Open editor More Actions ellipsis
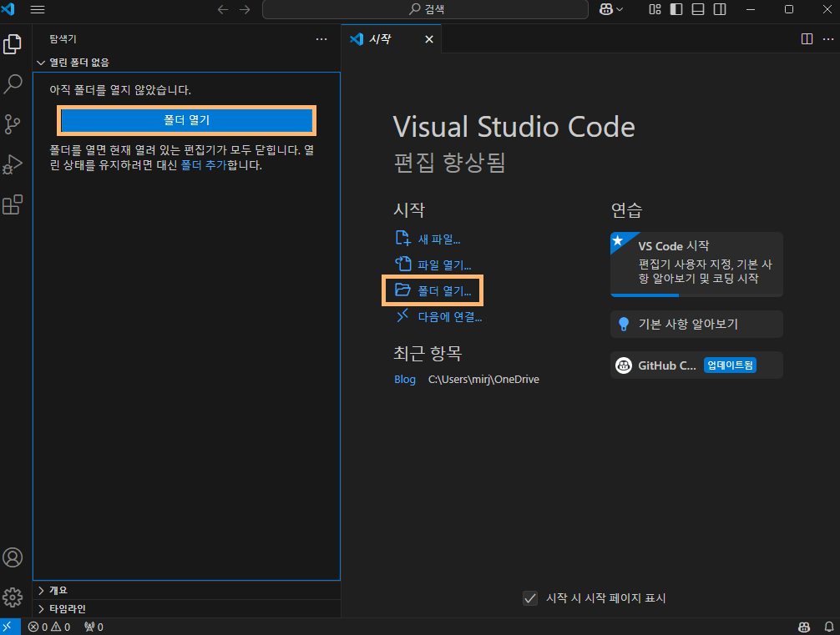840x635 pixels. tap(828, 39)
